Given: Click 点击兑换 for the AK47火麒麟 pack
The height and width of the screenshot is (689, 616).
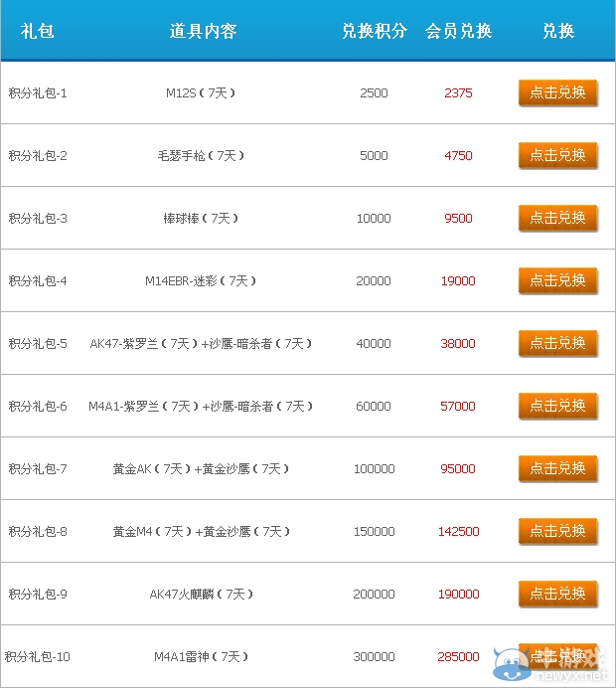Looking at the screenshot, I should point(557,594).
